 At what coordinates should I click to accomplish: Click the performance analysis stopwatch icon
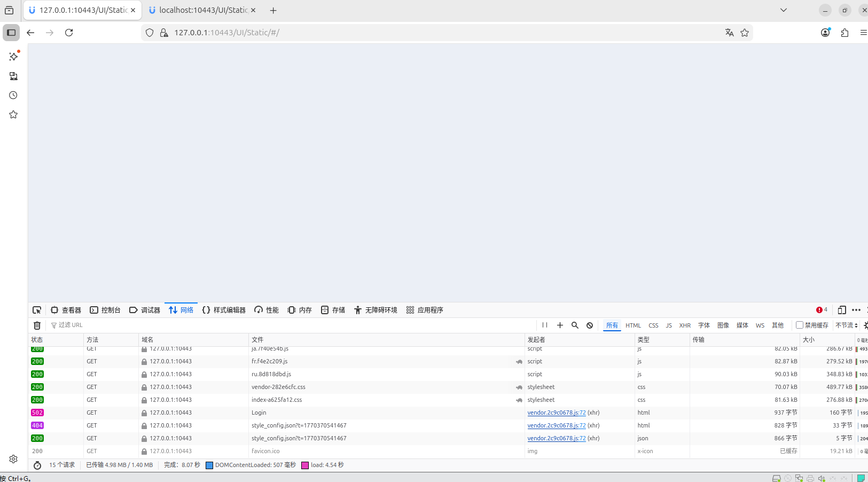(x=37, y=465)
